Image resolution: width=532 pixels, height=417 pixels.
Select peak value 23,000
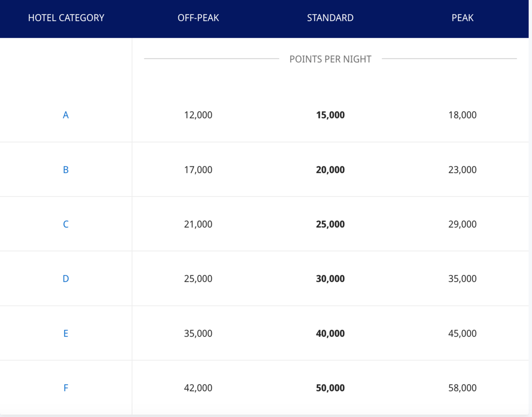[462, 170]
